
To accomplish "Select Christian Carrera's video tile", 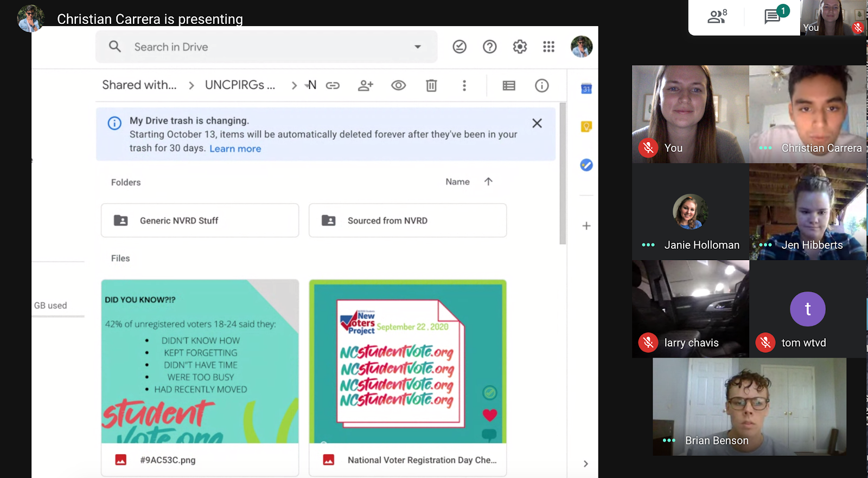I will (x=808, y=114).
